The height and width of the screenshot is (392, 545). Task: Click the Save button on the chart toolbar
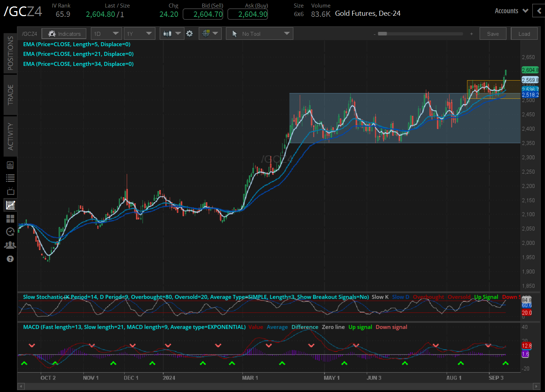tap(493, 33)
